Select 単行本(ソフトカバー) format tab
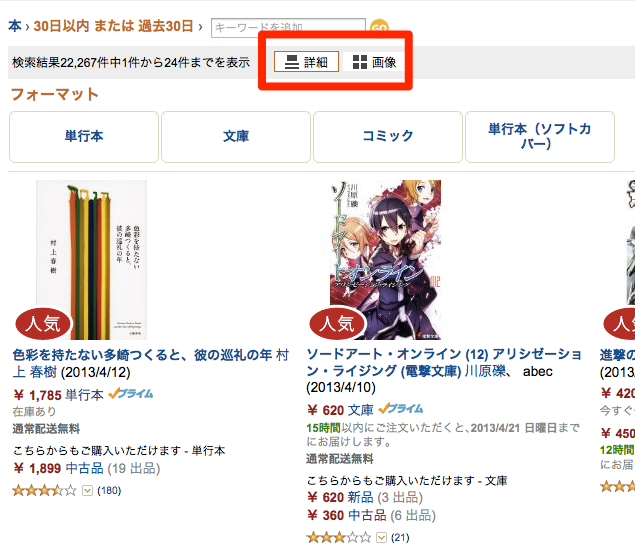 (540, 136)
